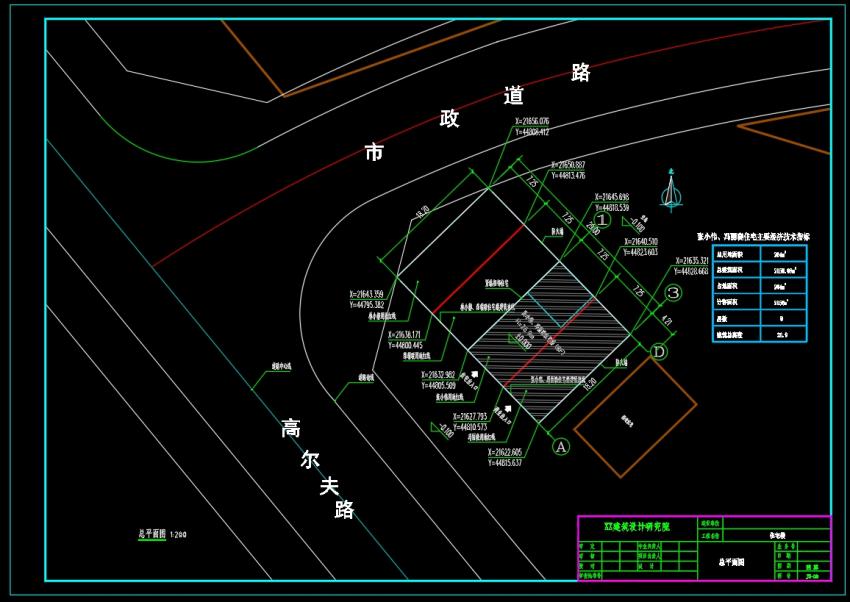Select coordinate text X=21627.793

tap(470, 417)
